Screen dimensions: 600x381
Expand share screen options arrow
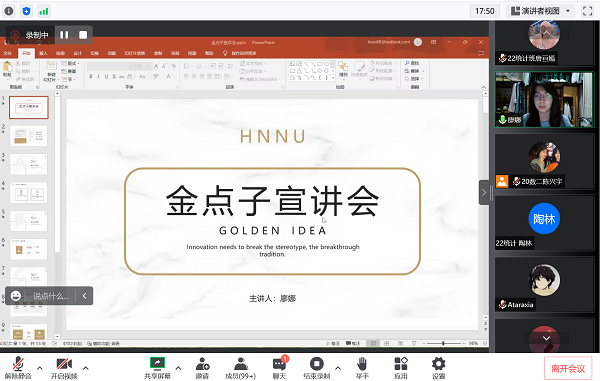click(x=178, y=368)
